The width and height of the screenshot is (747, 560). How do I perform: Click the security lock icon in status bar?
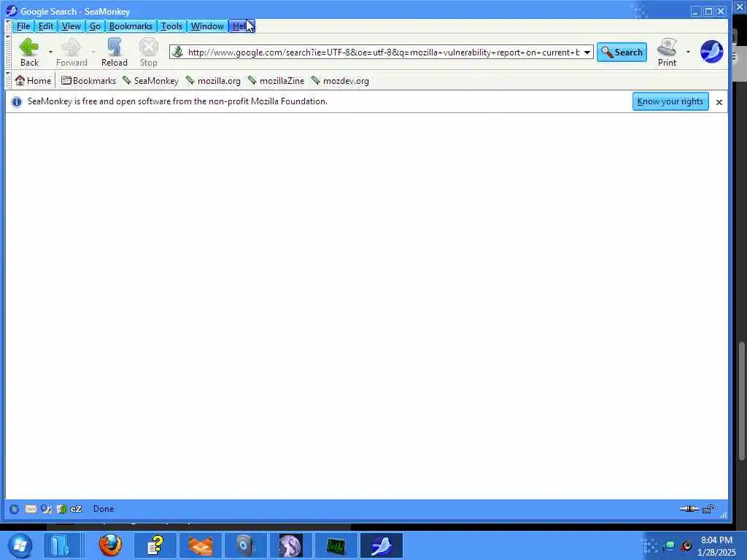click(x=708, y=509)
